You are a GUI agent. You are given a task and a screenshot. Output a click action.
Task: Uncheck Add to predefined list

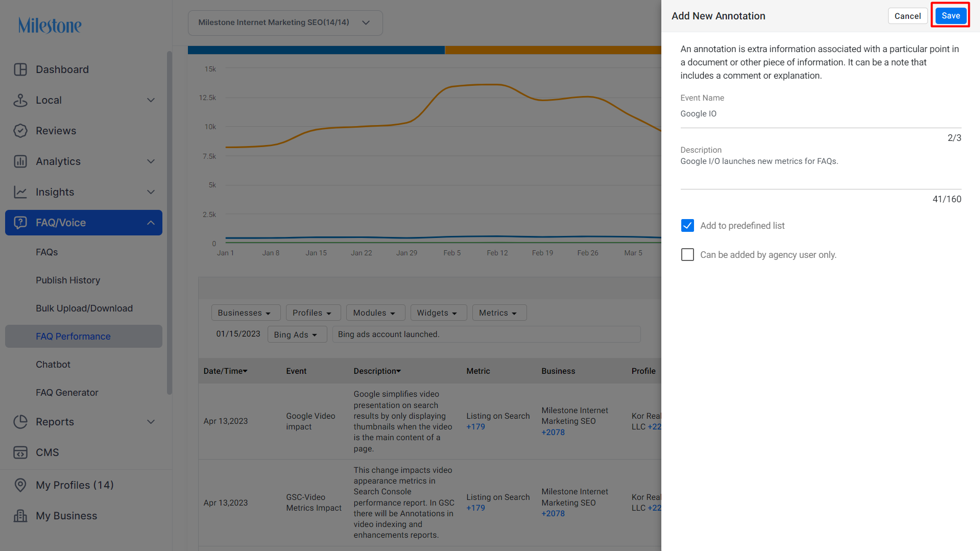687,226
